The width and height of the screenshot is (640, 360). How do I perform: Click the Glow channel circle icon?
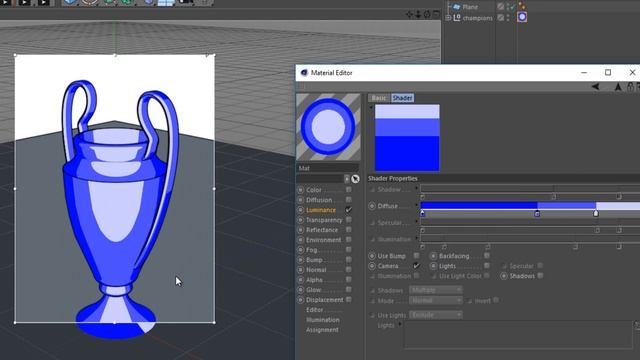point(301,290)
